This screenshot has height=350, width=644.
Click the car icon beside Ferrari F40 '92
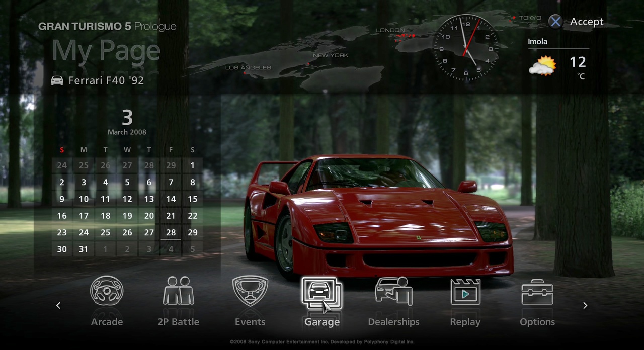click(x=57, y=80)
